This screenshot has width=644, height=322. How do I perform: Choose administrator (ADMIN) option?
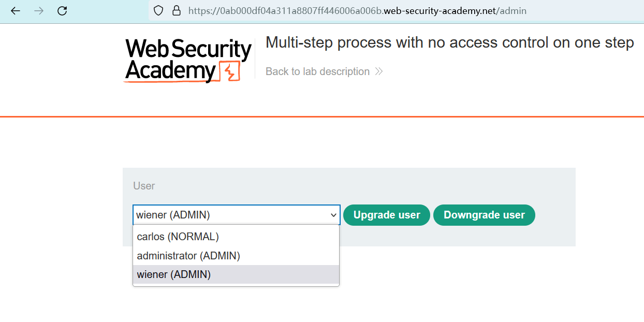pyautogui.click(x=188, y=256)
